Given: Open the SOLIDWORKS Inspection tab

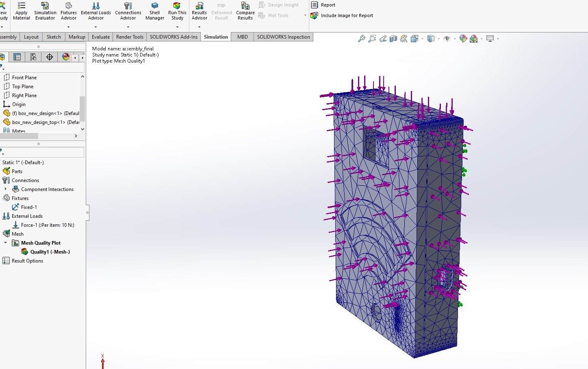Looking at the screenshot, I should (x=283, y=37).
